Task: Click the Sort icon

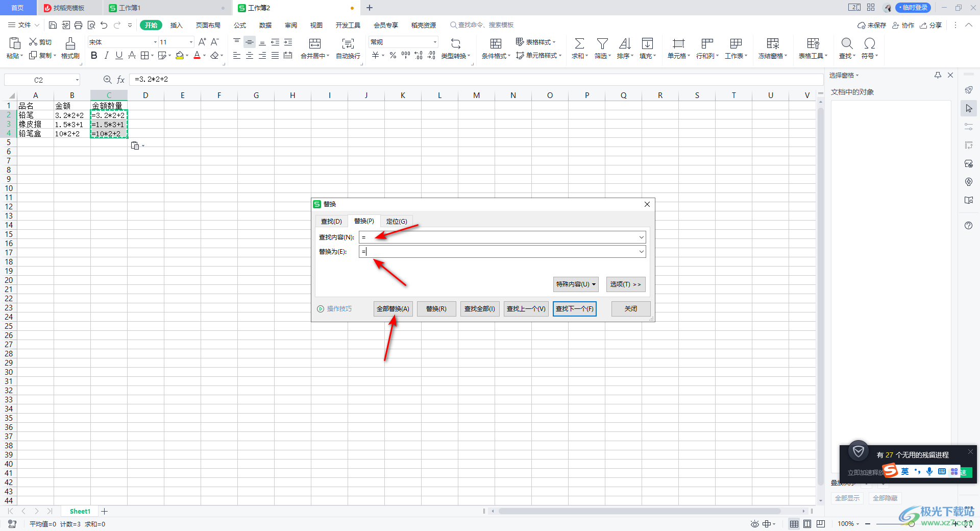Action: click(625, 43)
